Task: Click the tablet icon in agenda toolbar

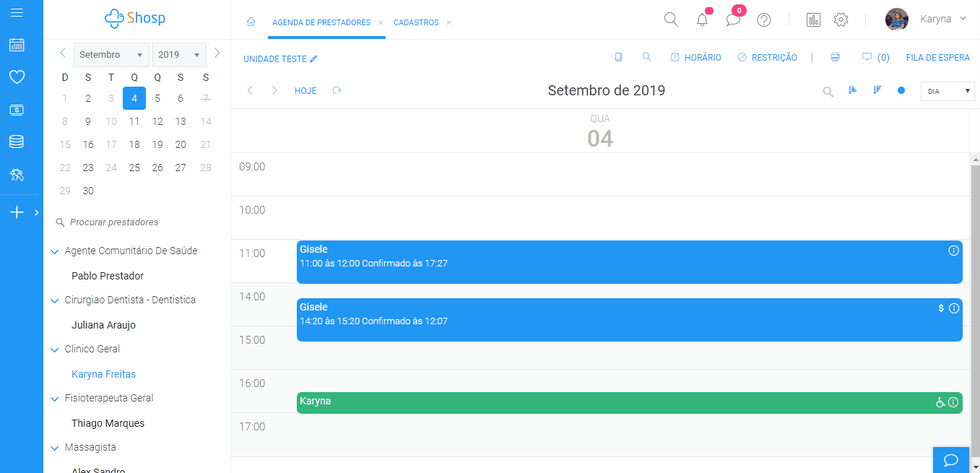Action: click(x=618, y=57)
